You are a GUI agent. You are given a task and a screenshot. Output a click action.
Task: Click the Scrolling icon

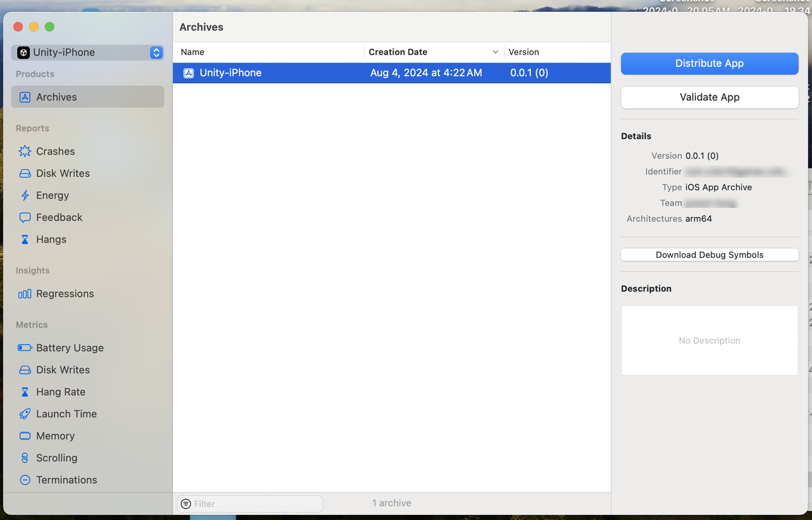(25, 458)
